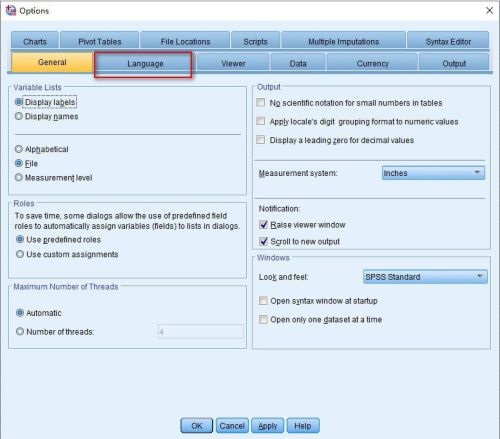Open the Output tab

(x=454, y=63)
